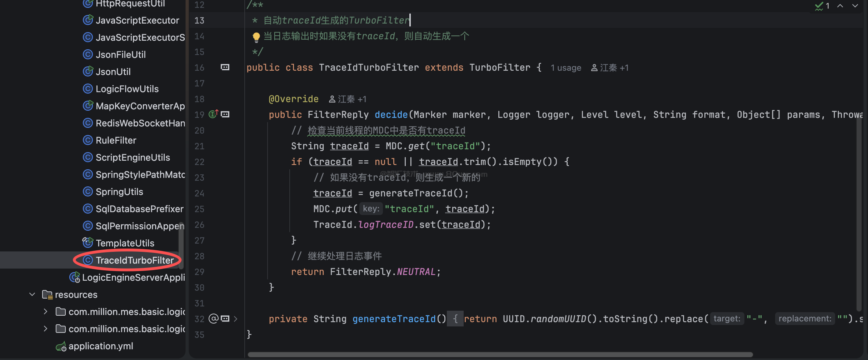Open JsonUtil class from the tree
868x360 pixels.
click(113, 72)
